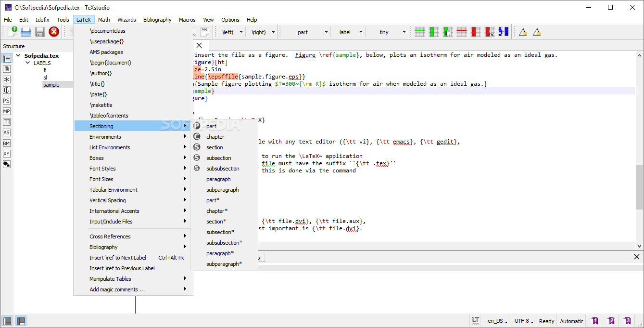Click the second warning triangle toolbar icon

click(537, 32)
